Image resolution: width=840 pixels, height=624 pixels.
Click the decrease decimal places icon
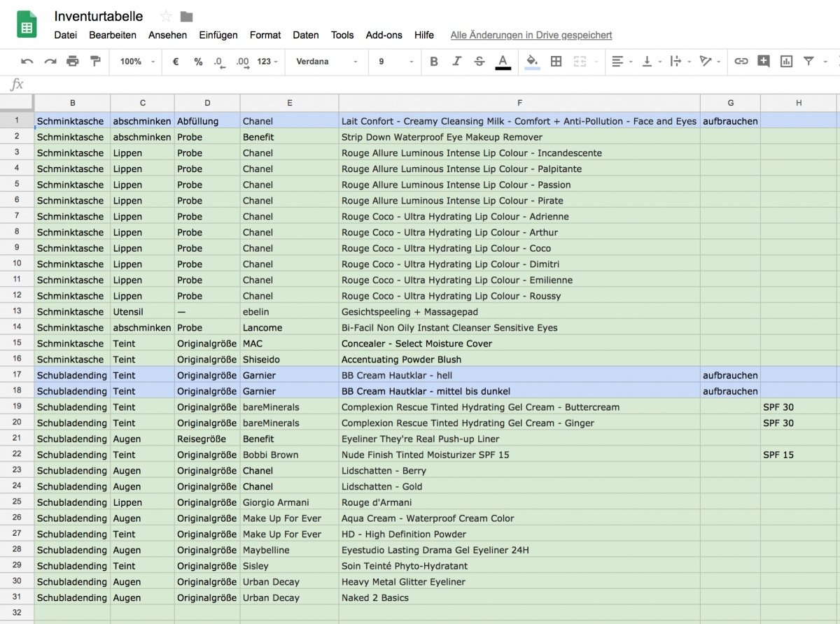pos(220,62)
